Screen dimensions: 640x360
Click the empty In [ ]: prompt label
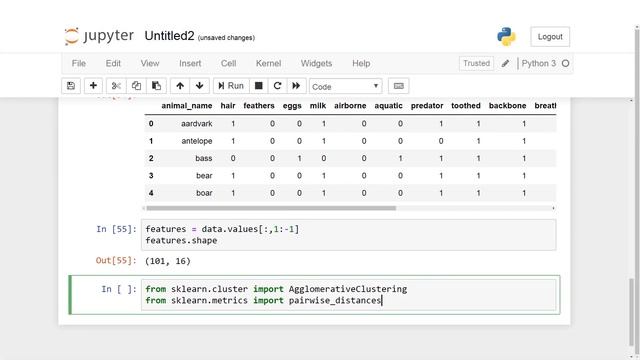[119, 289]
